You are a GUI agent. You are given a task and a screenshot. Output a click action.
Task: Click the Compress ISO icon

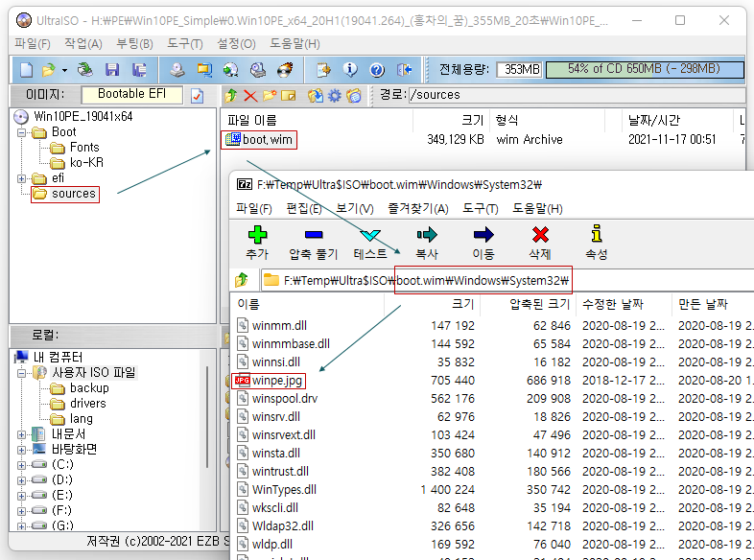204,70
